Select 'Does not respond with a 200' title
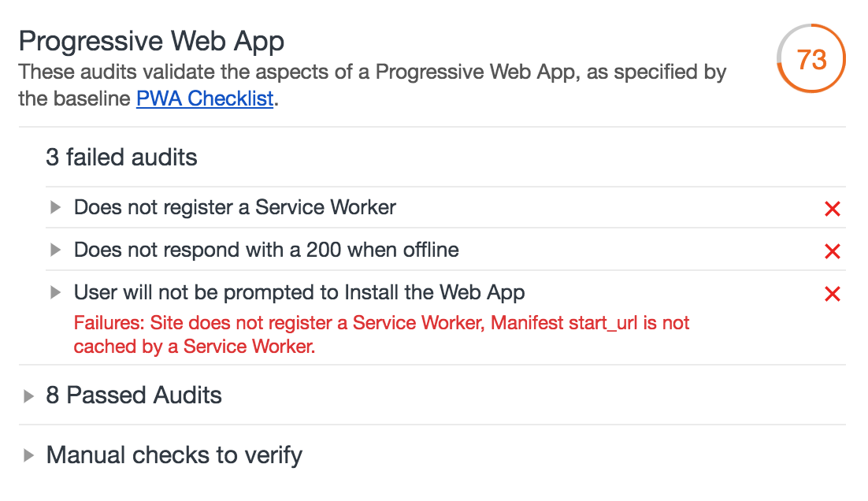The height and width of the screenshot is (501, 868). point(266,250)
